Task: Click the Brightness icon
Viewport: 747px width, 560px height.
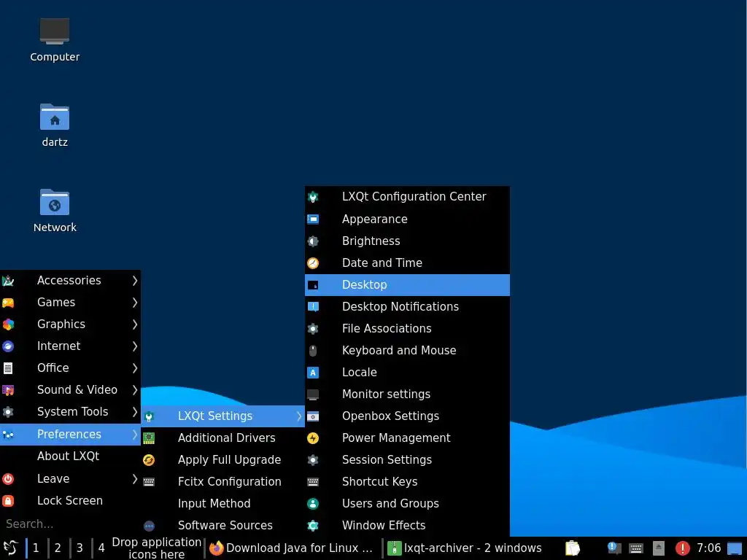Action: pos(313,241)
